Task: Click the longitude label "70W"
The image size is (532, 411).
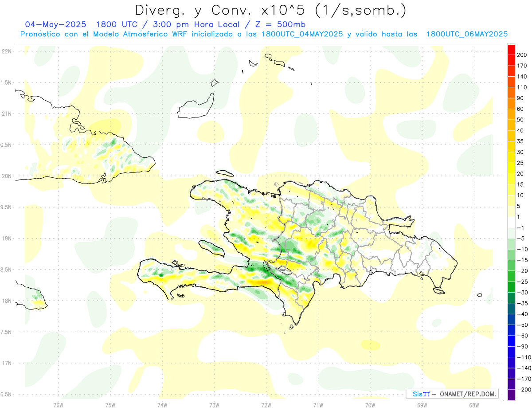Action: pos(370,405)
